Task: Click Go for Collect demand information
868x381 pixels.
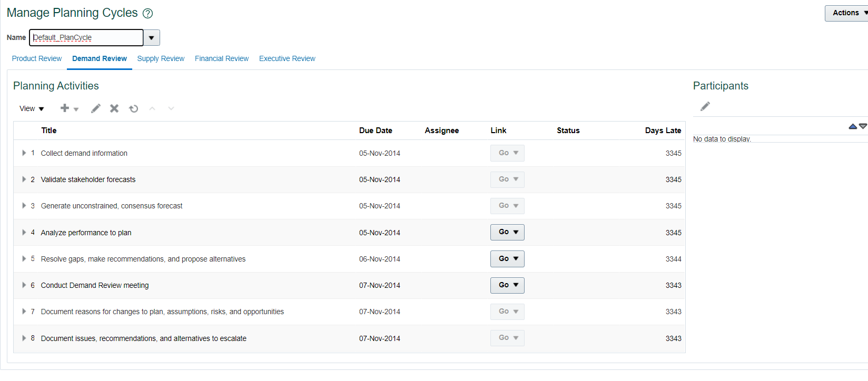Action: [507, 153]
